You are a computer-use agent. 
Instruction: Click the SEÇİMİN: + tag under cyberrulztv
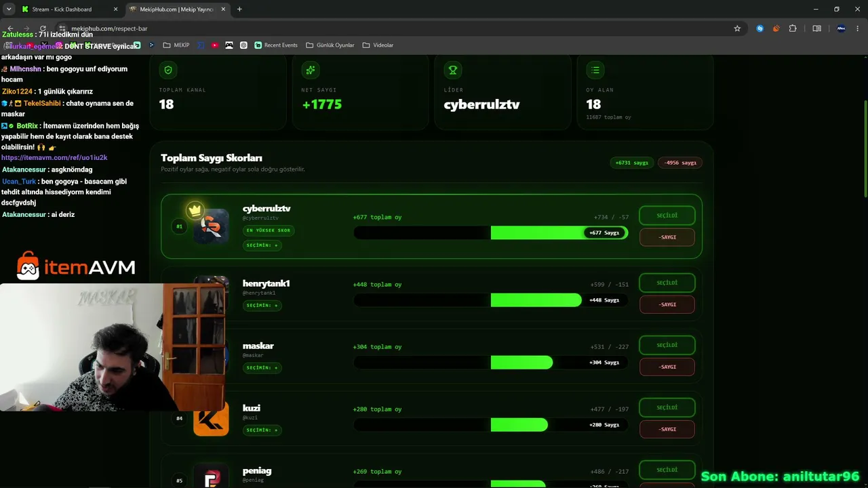tap(262, 245)
